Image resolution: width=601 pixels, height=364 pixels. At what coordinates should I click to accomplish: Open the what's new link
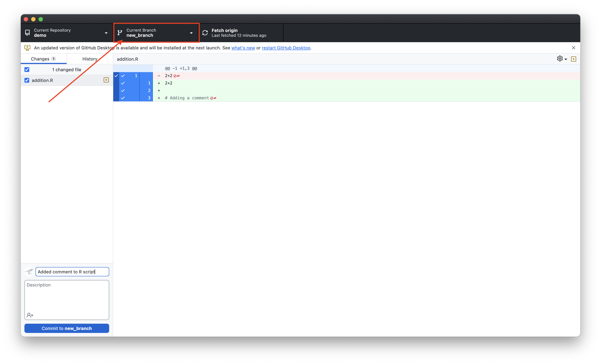point(243,48)
